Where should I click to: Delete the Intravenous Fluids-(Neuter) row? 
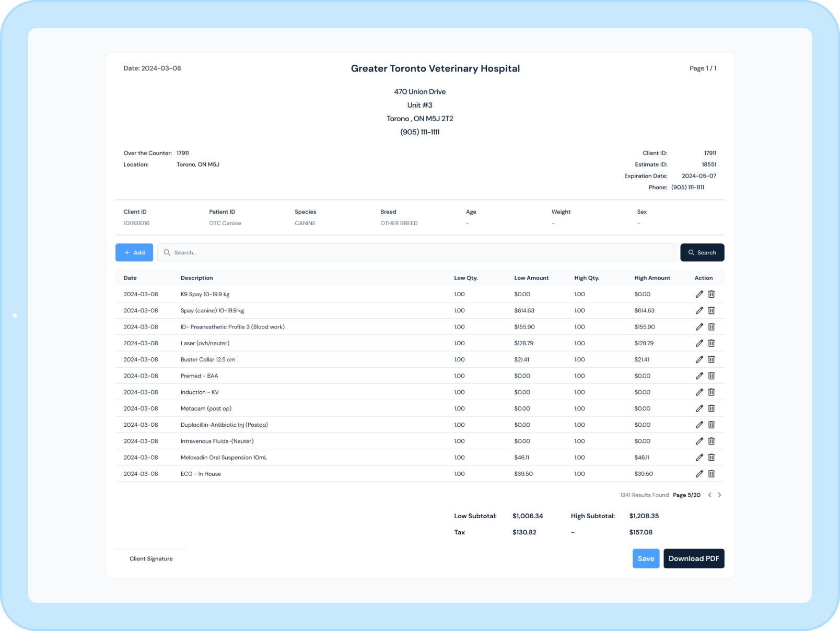pos(711,441)
